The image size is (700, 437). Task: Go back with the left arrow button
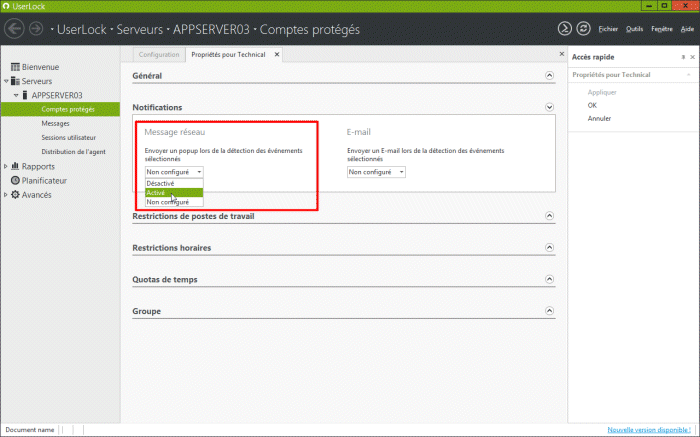tap(14, 29)
